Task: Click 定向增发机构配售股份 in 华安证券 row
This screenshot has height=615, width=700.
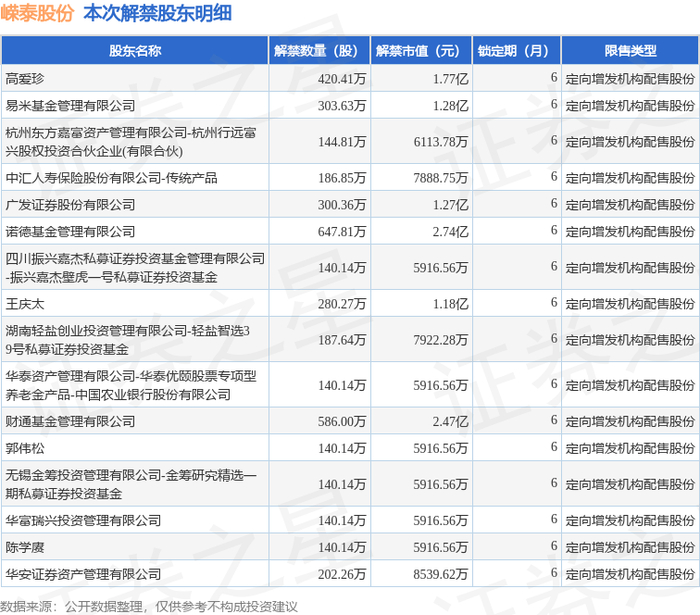Action: coord(630,574)
